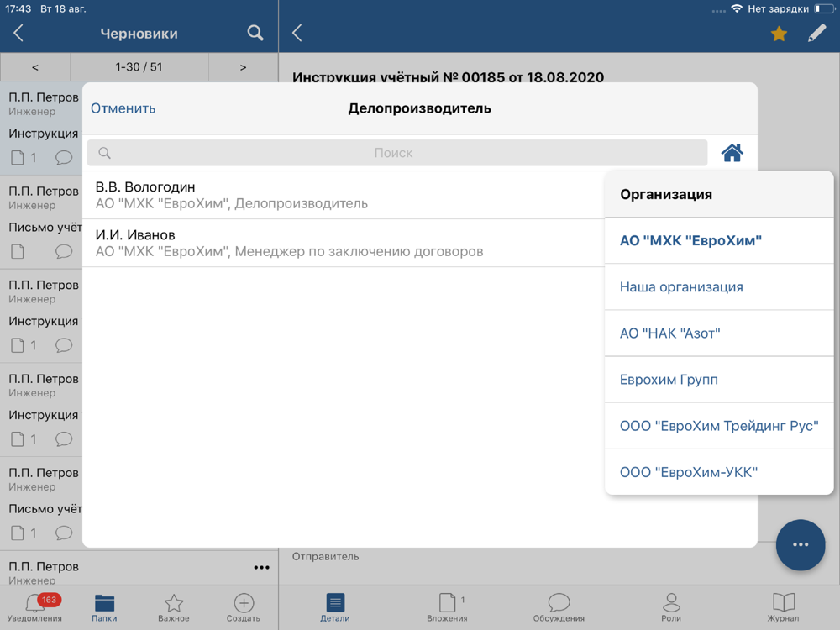The width and height of the screenshot is (840, 630).
Task: Open Обсуждения tab
Action: [559, 608]
